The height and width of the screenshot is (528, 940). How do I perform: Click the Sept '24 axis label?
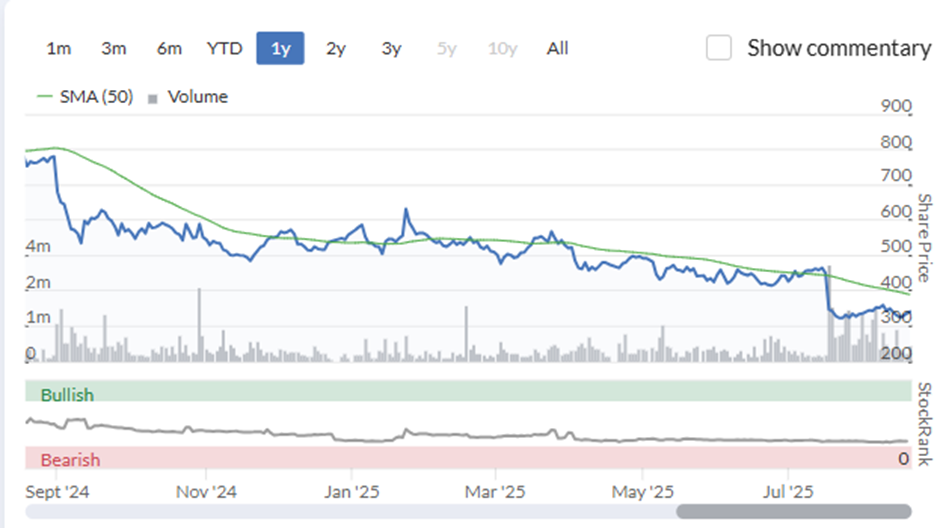[57, 492]
